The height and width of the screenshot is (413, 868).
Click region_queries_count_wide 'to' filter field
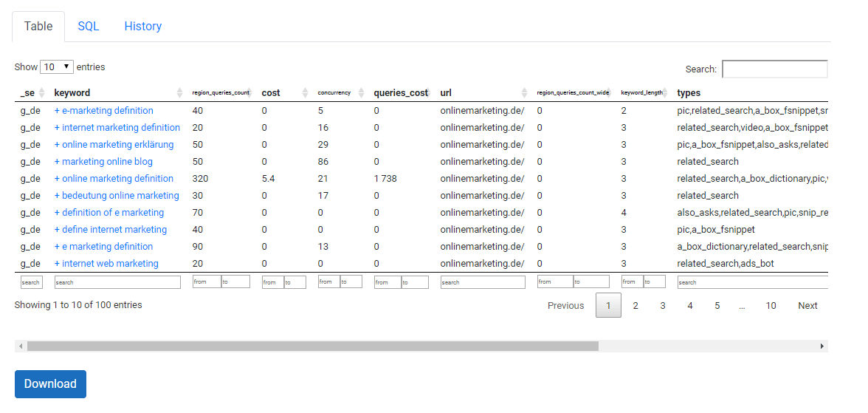click(591, 281)
